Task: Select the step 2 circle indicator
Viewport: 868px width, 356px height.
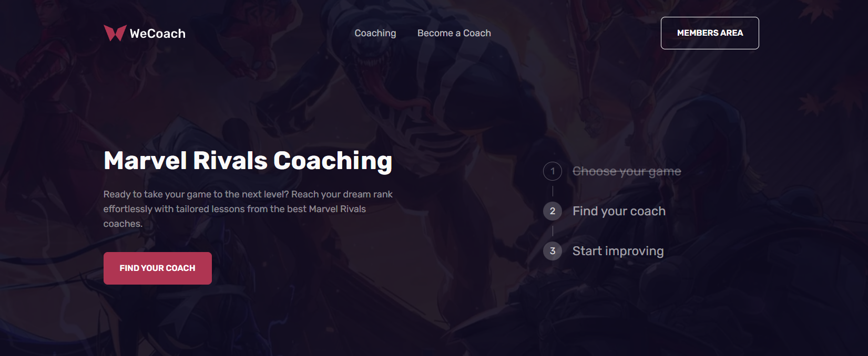Action: point(553,211)
